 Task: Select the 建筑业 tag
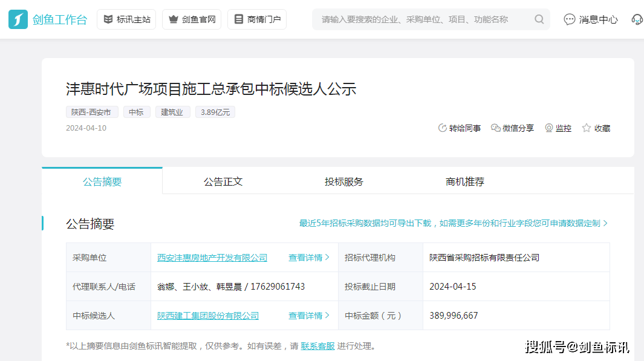tap(172, 112)
